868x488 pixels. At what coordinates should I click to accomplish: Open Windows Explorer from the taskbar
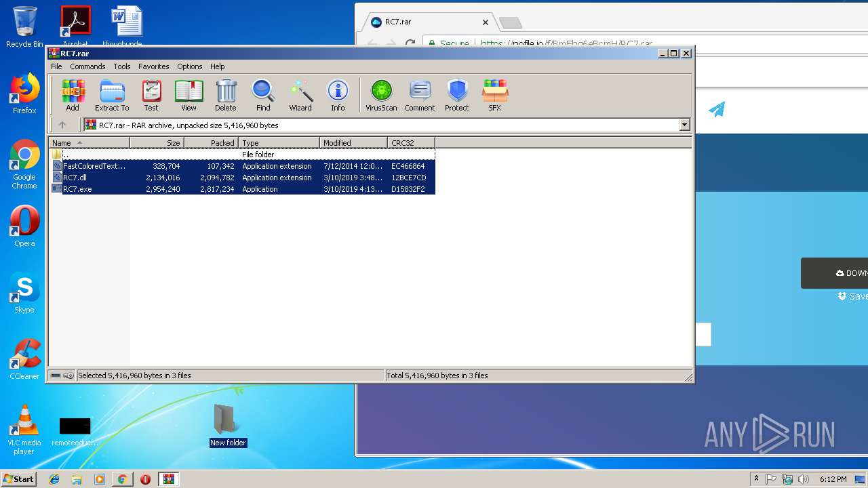click(x=77, y=479)
